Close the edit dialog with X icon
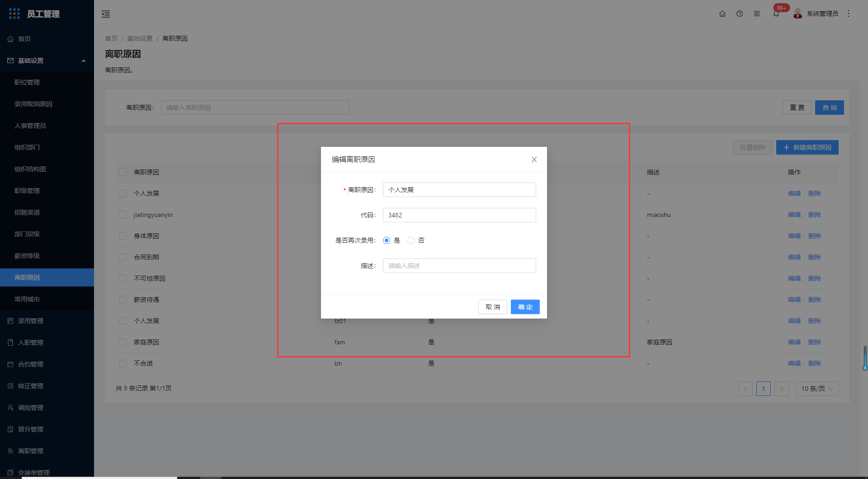This screenshot has height=479, width=868. (x=534, y=160)
